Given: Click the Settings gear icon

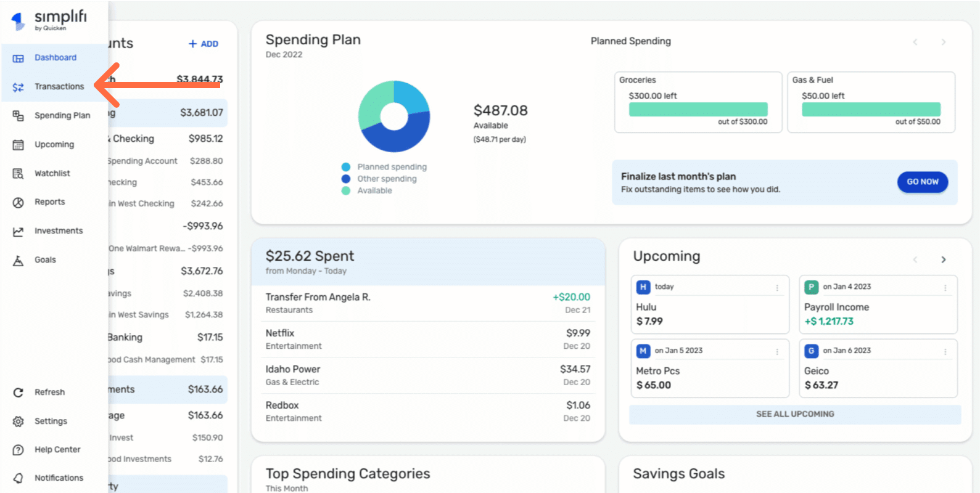Looking at the screenshot, I should [19, 422].
